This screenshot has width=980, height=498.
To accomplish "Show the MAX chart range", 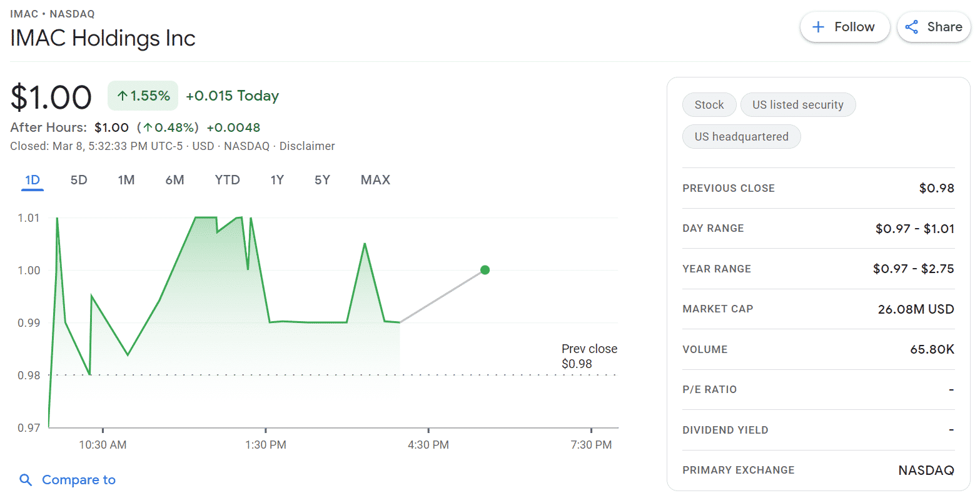I will (375, 180).
